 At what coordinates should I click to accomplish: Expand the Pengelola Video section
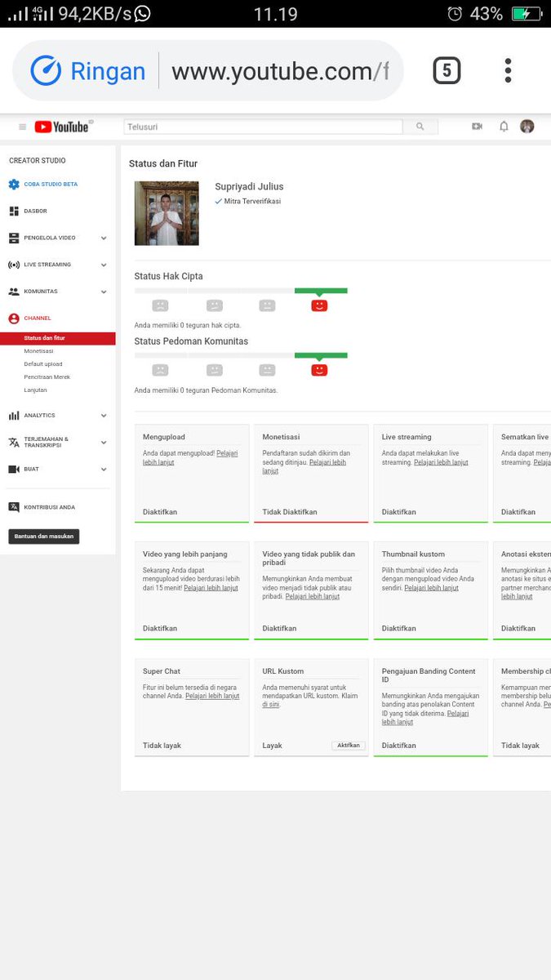104,238
